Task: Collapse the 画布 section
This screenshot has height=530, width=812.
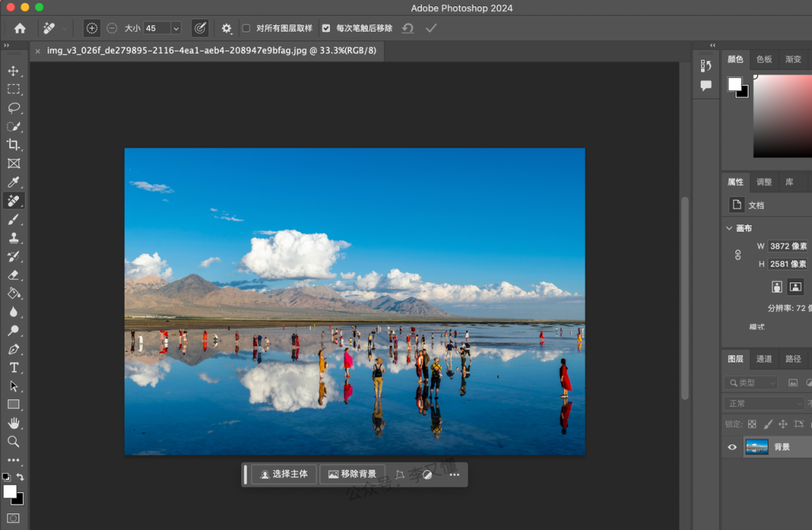Action: (730, 228)
